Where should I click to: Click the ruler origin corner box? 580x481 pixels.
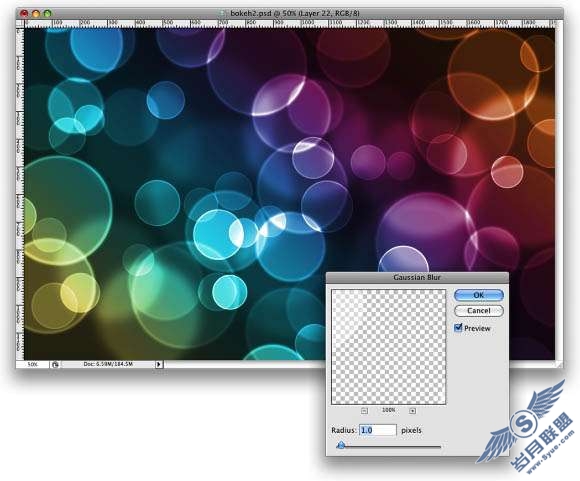20,23
